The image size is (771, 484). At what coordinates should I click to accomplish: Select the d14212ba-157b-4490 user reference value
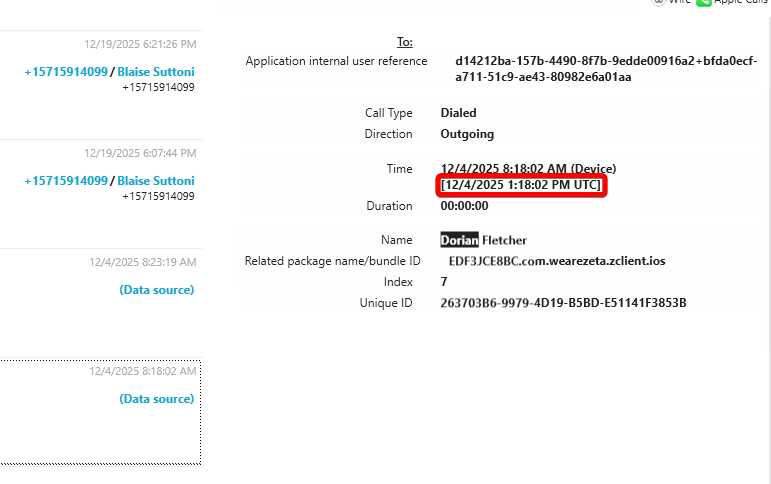coord(606,69)
